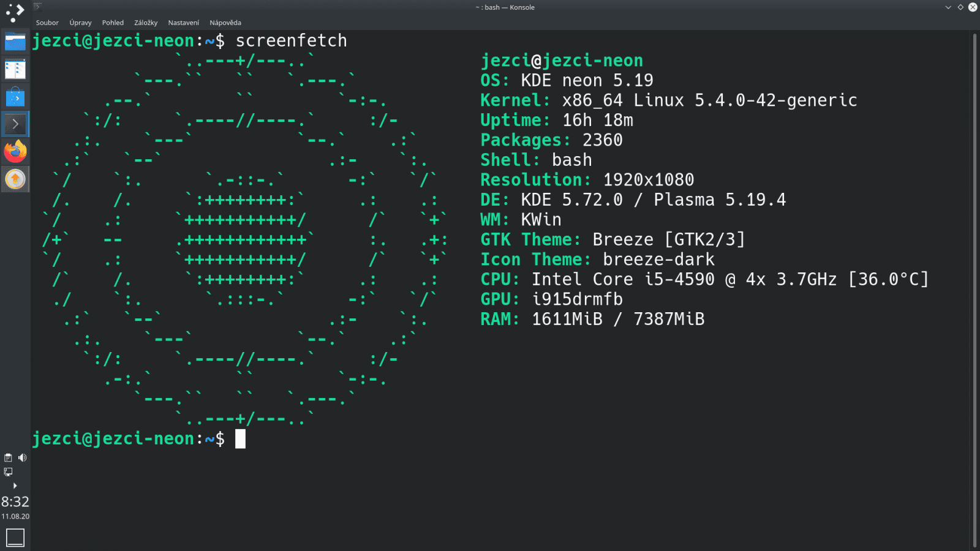Open network connections from the system tray
The image size is (980, 551).
[8, 472]
